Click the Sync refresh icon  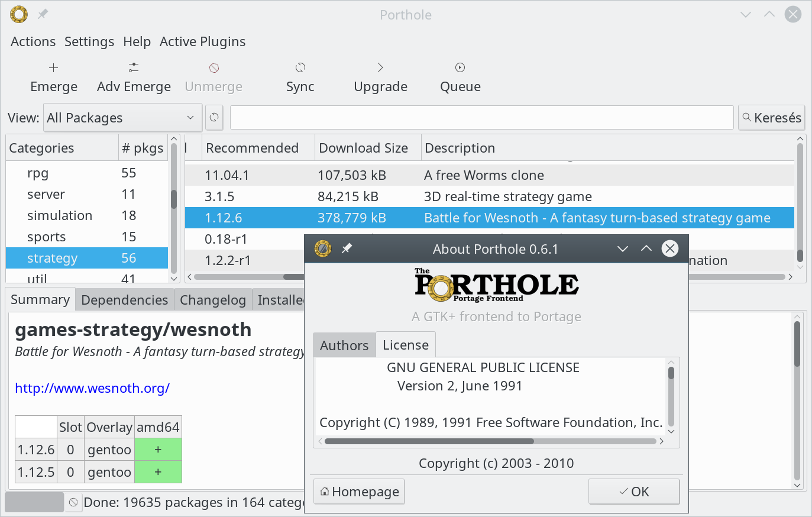pyautogui.click(x=300, y=67)
